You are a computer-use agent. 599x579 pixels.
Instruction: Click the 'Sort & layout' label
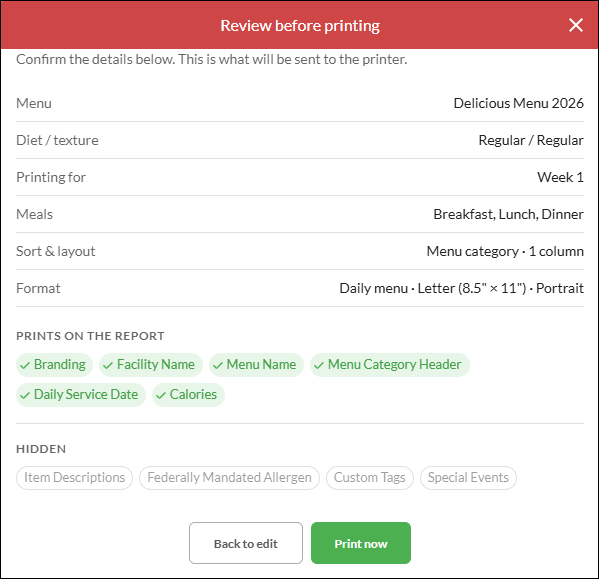tap(55, 251)
